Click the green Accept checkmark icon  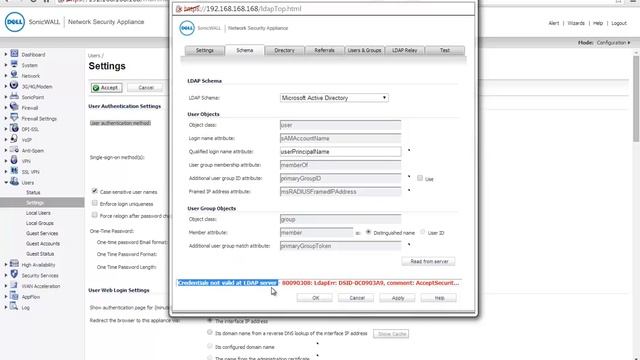coord(96,88)
